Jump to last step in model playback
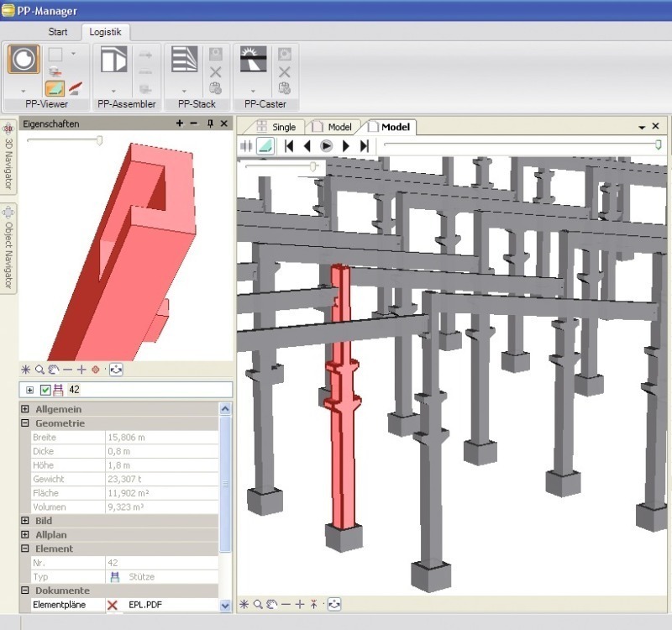 click(364, 146)
